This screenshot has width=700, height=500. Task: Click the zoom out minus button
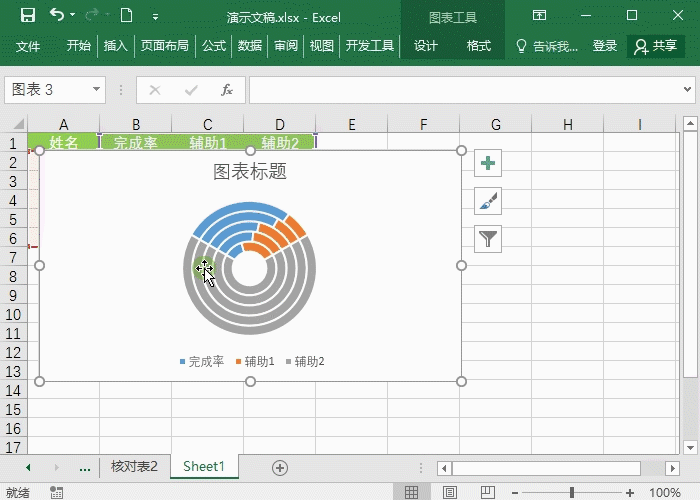coord(515,493)
